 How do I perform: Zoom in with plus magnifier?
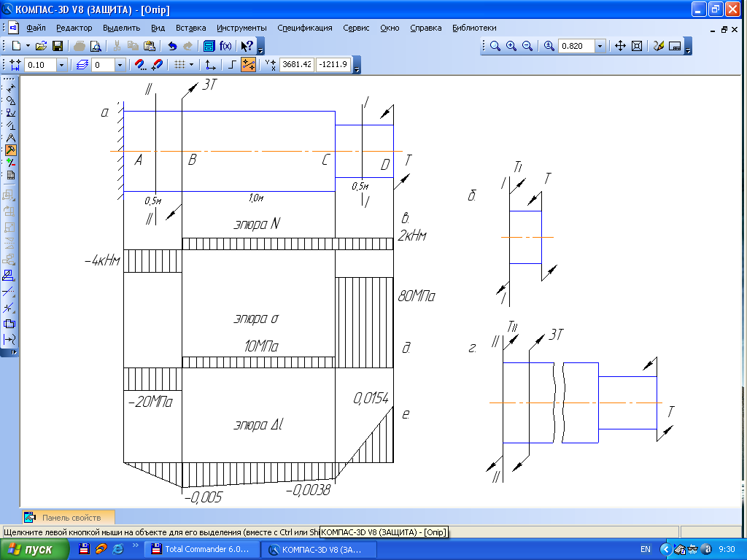511,46
